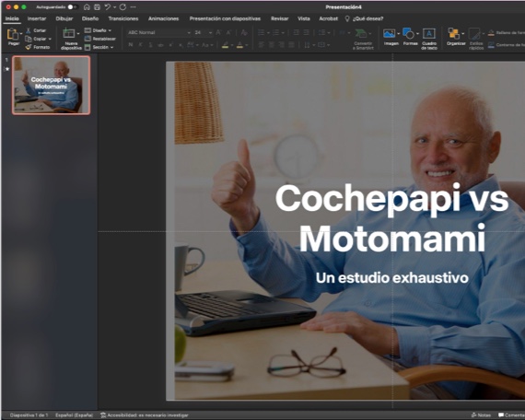Toggle italic K formatting
The width and height of the screenshot is (525, 420).
click(x=141, y=45)
